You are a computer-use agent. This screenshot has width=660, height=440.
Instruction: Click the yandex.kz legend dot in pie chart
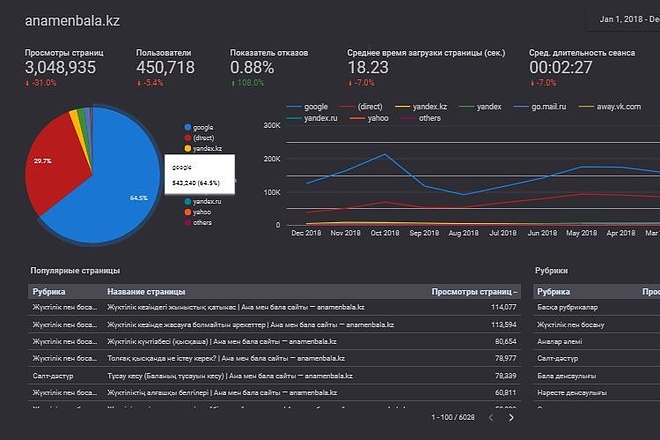(x=188, y=148)
